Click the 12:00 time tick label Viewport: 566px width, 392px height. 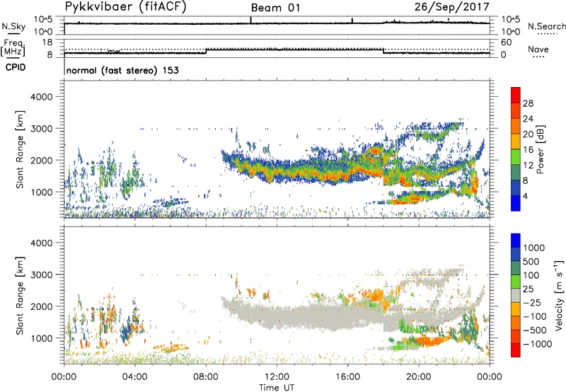[x=277, y=377]
